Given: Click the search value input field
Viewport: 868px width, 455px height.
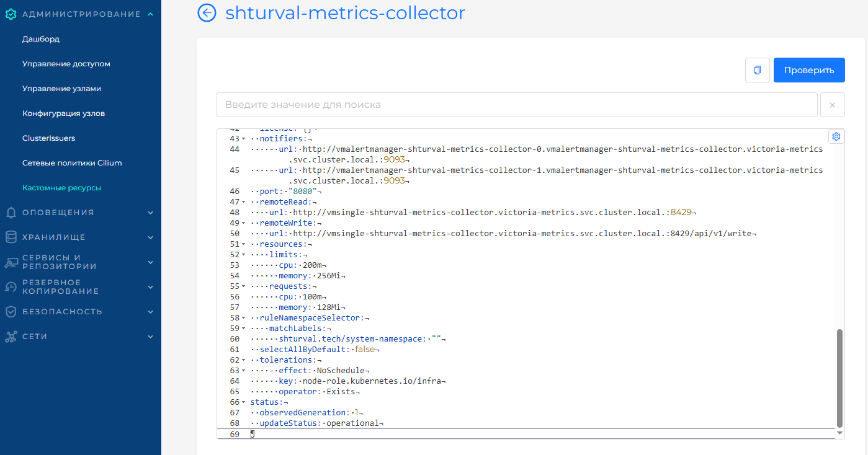Looking at the screenshot, I should pyautogui.click(x=516, y=105).
